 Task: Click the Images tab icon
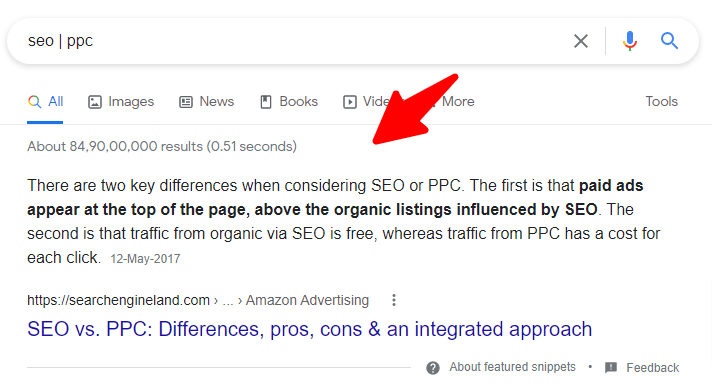[x=94, y=102]
